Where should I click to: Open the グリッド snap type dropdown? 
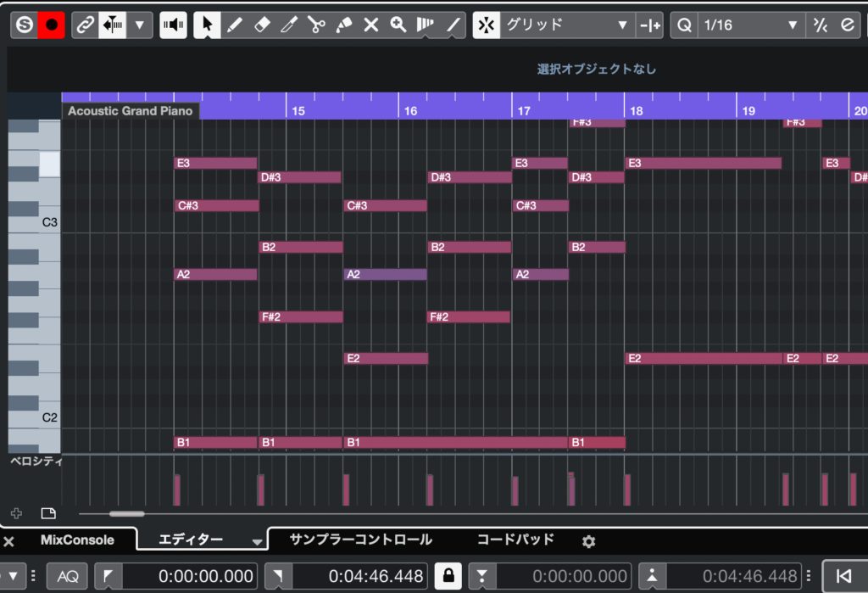(568, 25)
